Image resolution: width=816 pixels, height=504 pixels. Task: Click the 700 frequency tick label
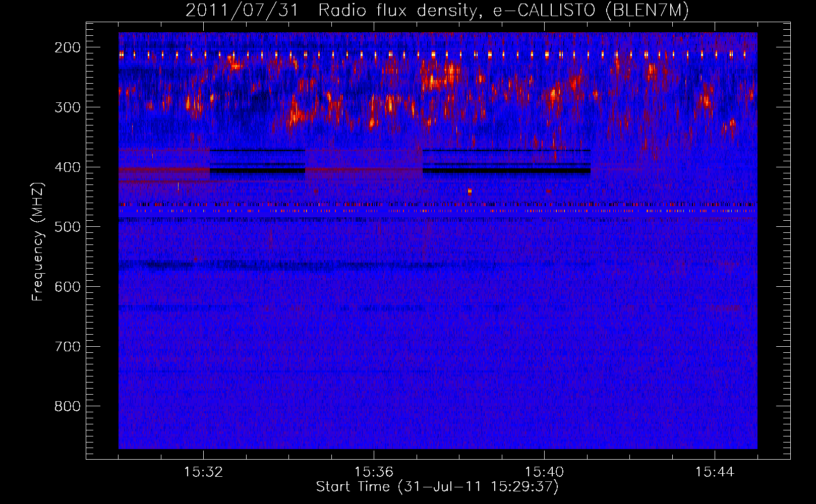[x=68, y=347]
